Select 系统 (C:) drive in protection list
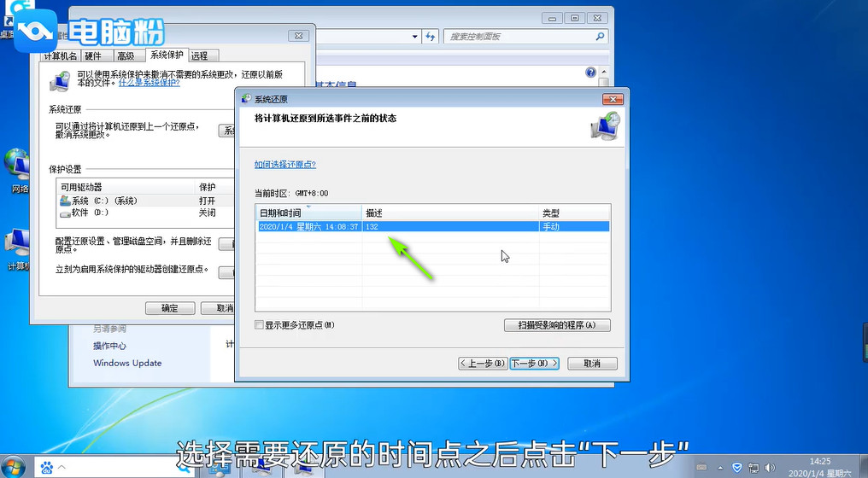Screen dimensions: 868x478 tap(145, 201)
